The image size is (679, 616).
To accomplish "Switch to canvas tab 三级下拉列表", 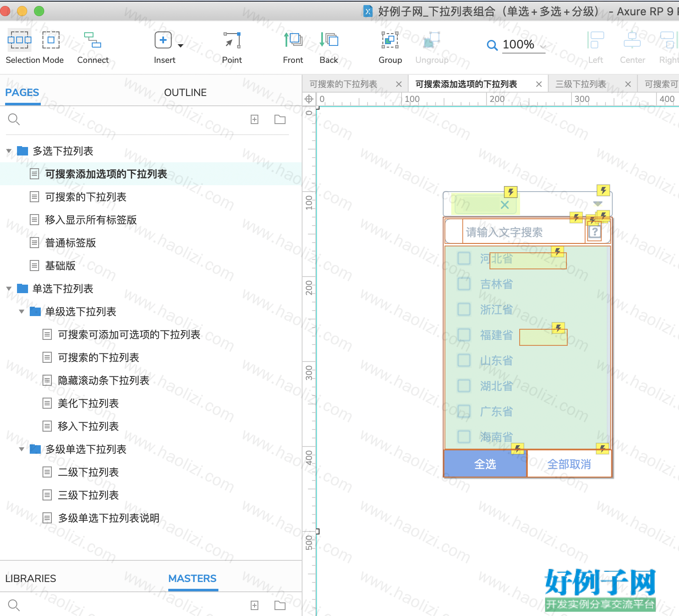I will tap(581, 84).
